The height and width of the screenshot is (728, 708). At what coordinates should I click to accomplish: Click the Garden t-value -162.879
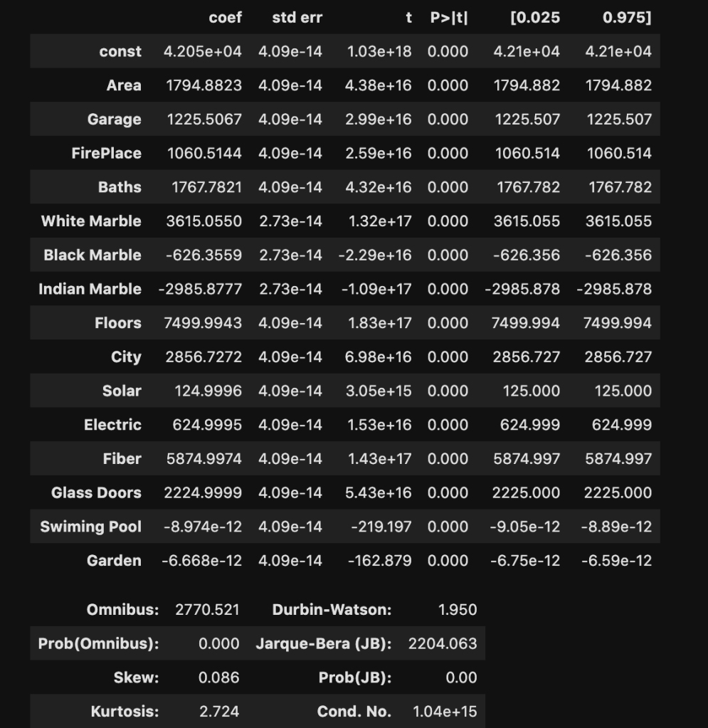pyautogui.click(x=379, y=561)
